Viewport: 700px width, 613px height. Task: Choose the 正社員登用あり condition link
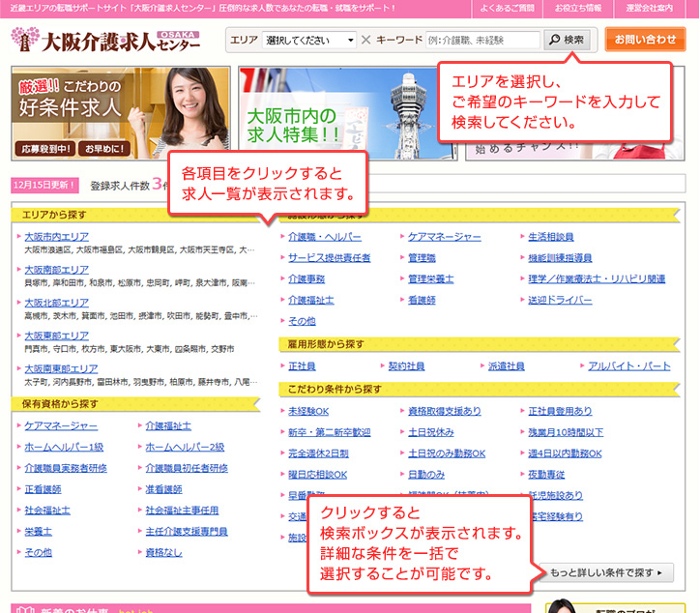pos(560,411)
